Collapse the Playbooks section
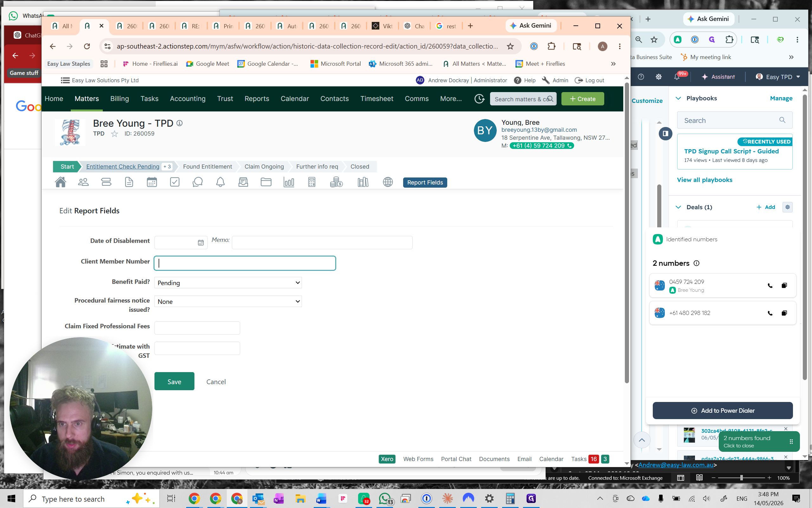The width and height of the screenshot is (812, 508). click(678, 98)
